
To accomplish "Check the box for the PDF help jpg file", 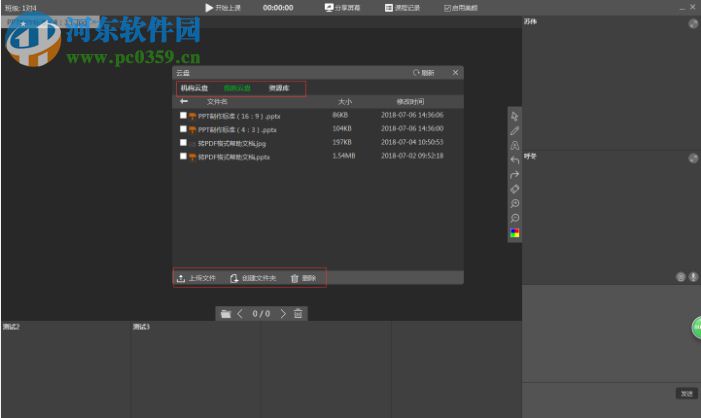I will [x=183, y=143].
